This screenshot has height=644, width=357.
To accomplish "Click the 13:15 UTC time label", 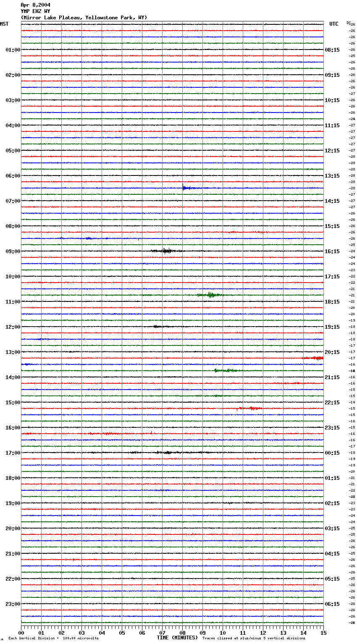I will point(332,176).
